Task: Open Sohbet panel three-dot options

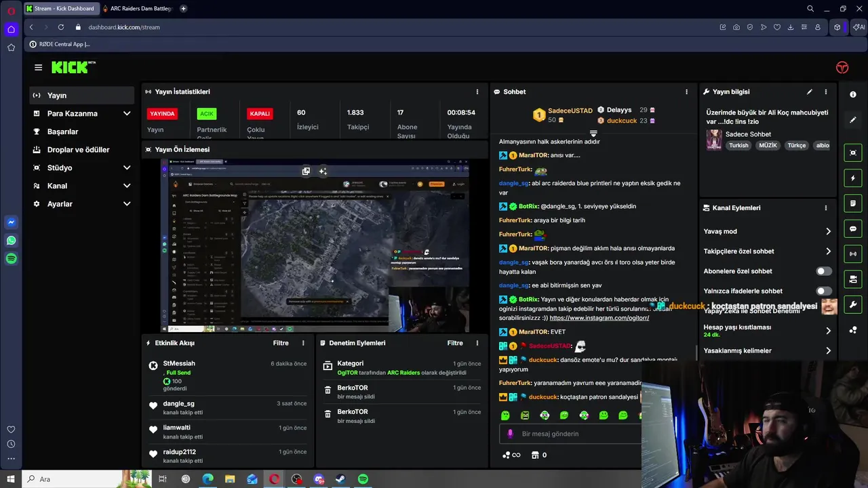Action: pyautogui.click(x=686, y=91)
